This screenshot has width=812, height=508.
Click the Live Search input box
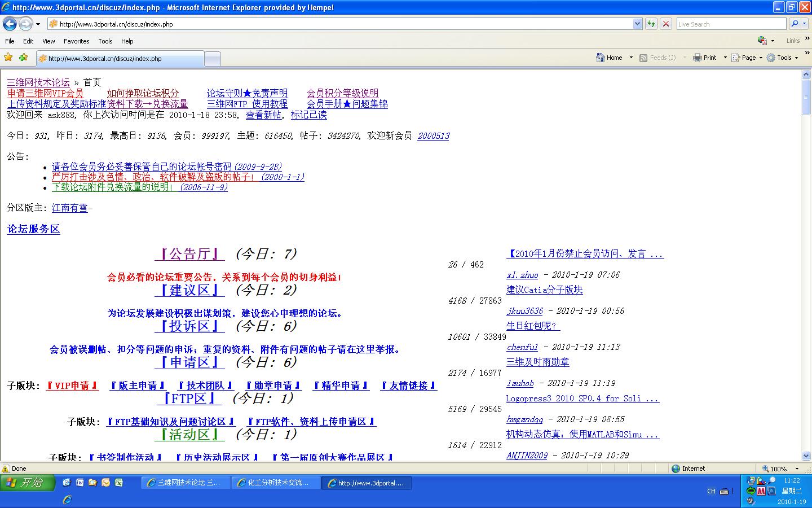click(731, 24)
